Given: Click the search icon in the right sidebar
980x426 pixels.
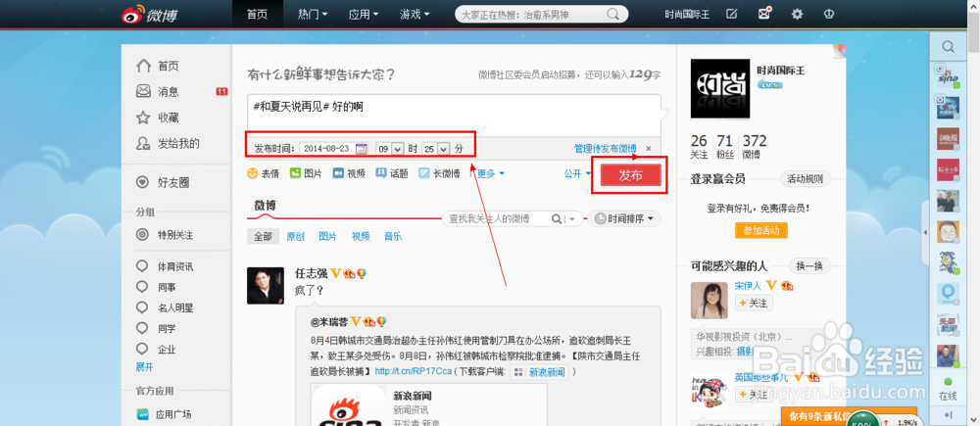Looking at the screenshot, I should 948,47.
